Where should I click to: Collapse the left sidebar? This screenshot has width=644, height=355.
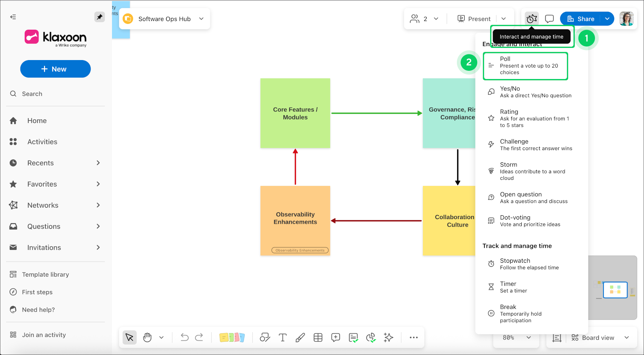point(13,17)
